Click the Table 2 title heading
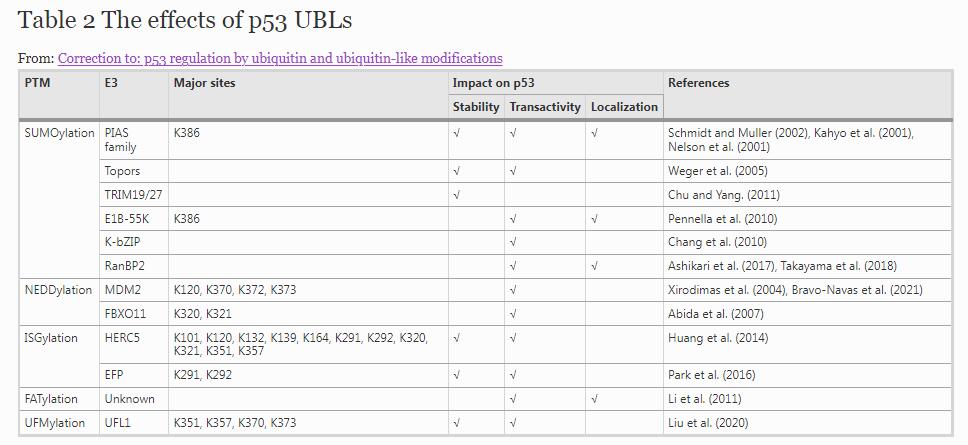Viewport: 968px width, 445px height. pos(185,20)
